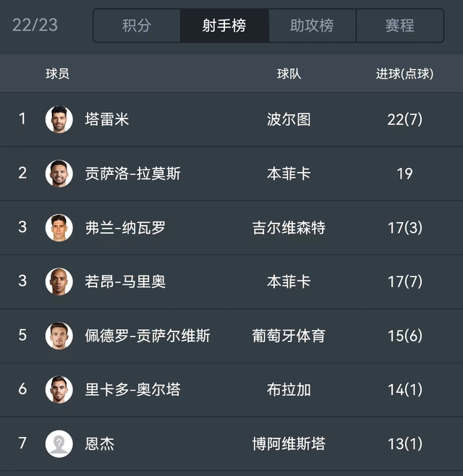Open team 葡萄牙体育
Image resolution: width=463 pixels, height=476 pixels.
(x=289, y=336)
